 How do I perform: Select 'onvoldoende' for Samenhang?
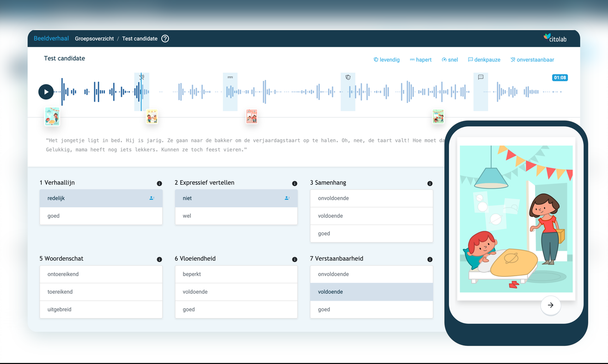coord(371,198)
